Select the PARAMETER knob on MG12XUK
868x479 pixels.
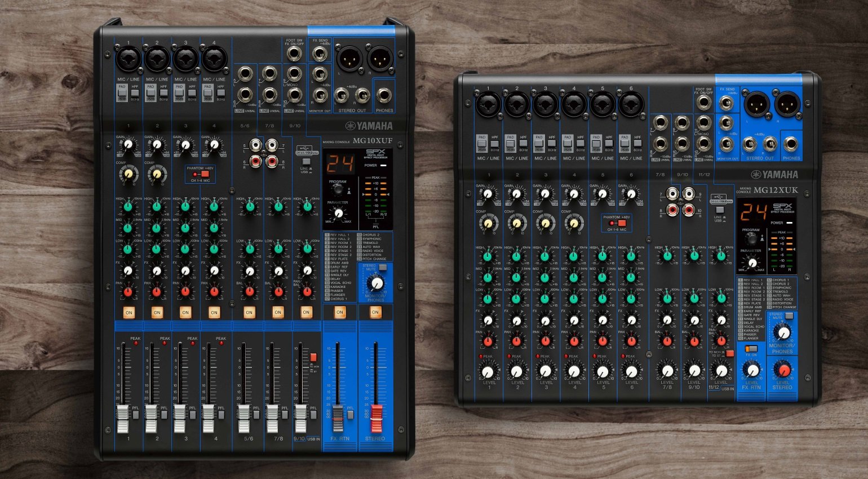(x=751, y=262)
